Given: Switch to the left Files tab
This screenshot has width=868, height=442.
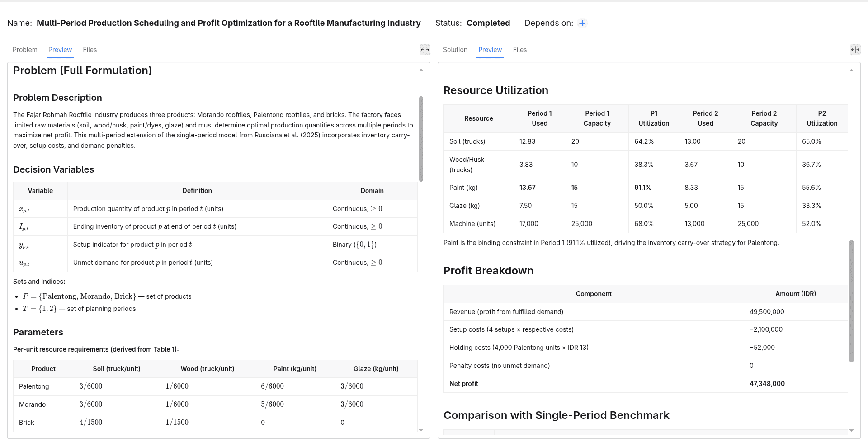Looking at the screenshot, I should [90, 50].
